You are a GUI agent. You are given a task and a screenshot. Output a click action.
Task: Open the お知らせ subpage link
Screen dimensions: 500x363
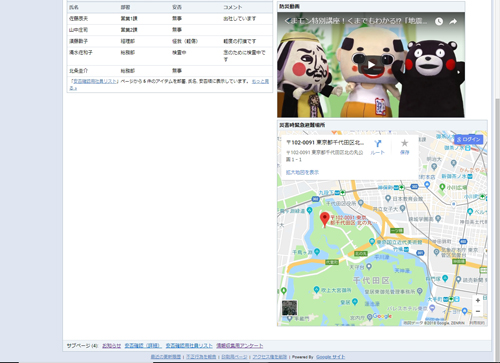[x=111, y=346]
